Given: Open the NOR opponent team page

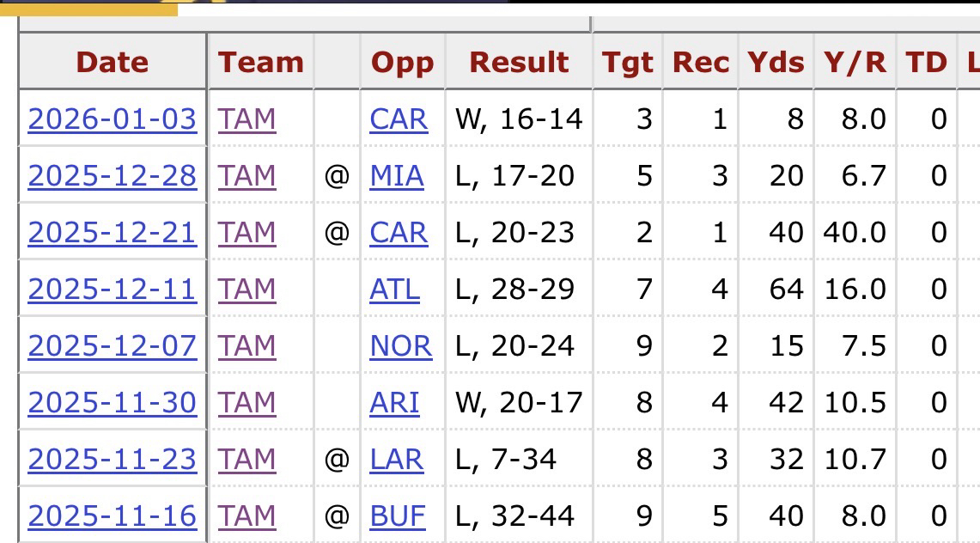Looking at the screenshot, I should coord(400,345).
